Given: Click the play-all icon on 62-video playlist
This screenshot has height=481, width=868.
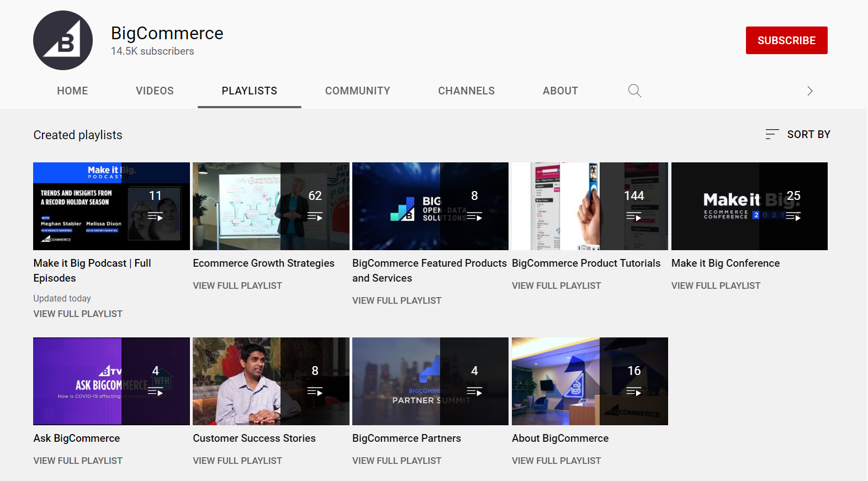Looking at the screenshot, I should 315,216.
